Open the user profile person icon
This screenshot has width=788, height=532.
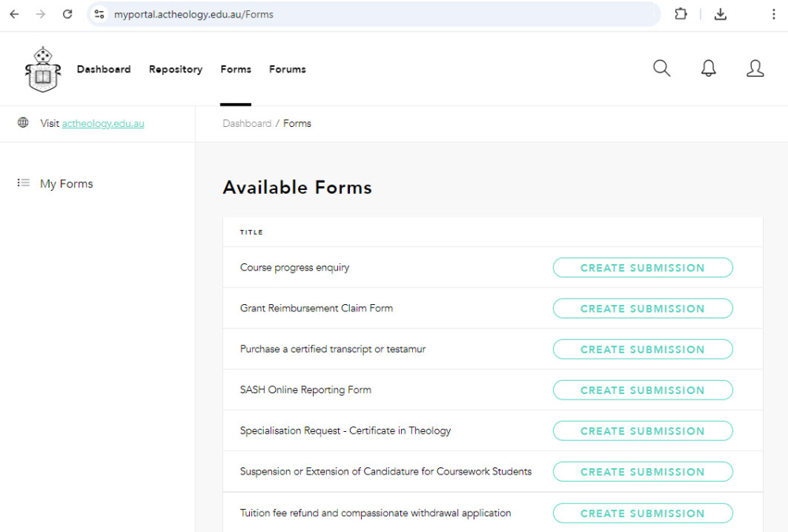(755, 69)
